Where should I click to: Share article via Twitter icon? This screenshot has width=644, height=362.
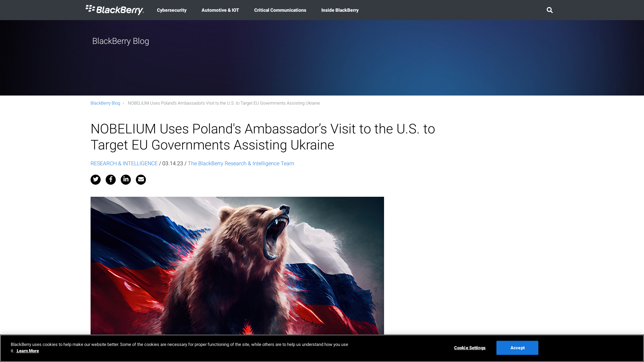pos(96,179)
